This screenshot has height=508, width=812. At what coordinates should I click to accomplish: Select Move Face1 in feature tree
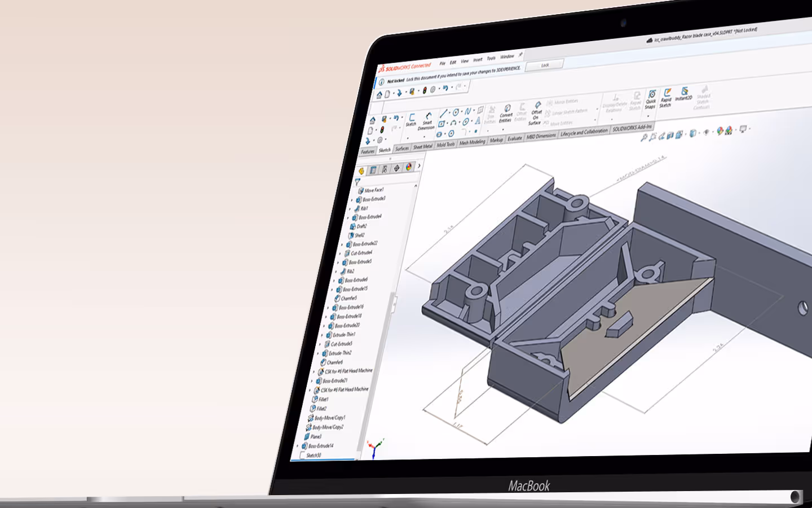coord(370,191)
